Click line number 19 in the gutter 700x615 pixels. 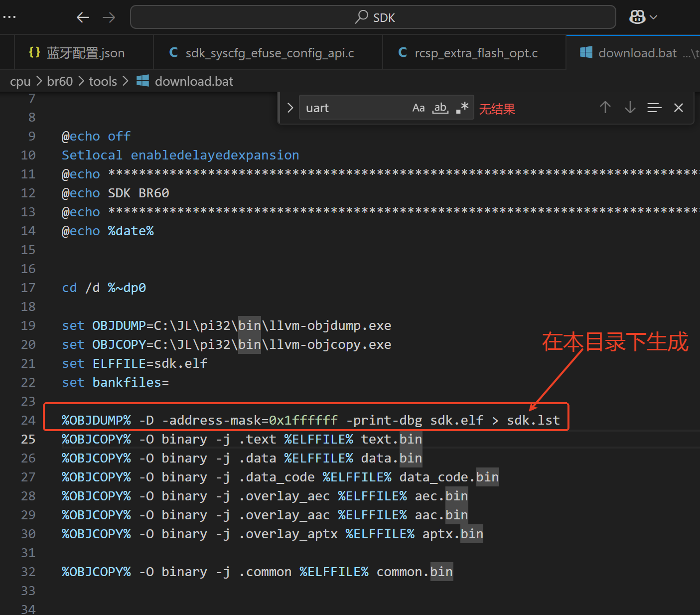(x=28, y=325)
